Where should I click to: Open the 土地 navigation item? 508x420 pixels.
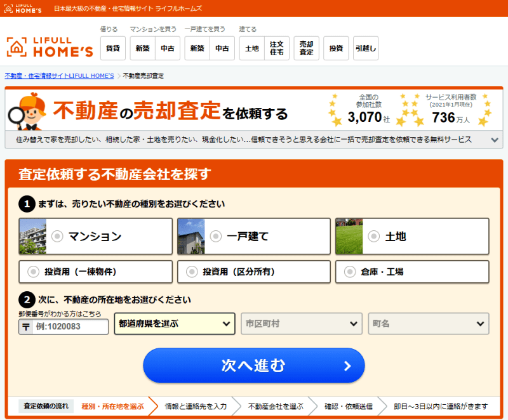[251, 48]
